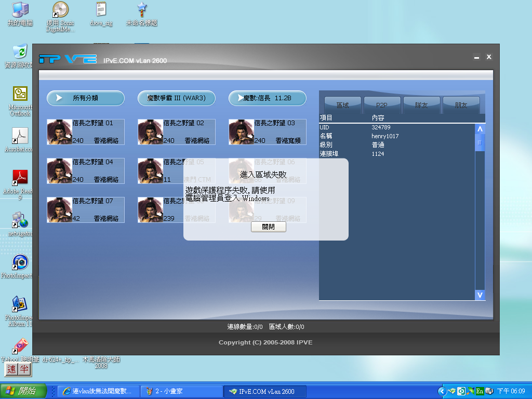Image resolution: width=532 pixels, height=399 pixels.
Task: Switch to 連vlan後無法開魔獸 IE taskbar window
Action: (x=99, y=391)
